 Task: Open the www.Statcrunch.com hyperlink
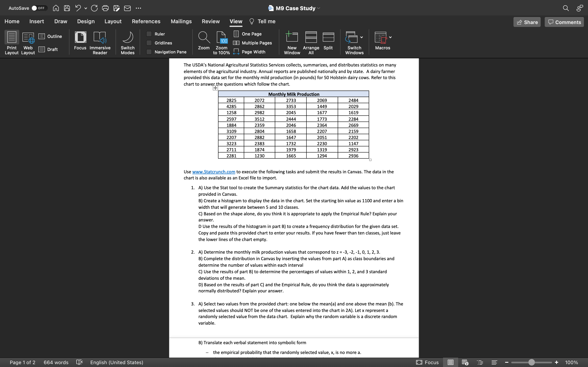click(x=214, y=172)
